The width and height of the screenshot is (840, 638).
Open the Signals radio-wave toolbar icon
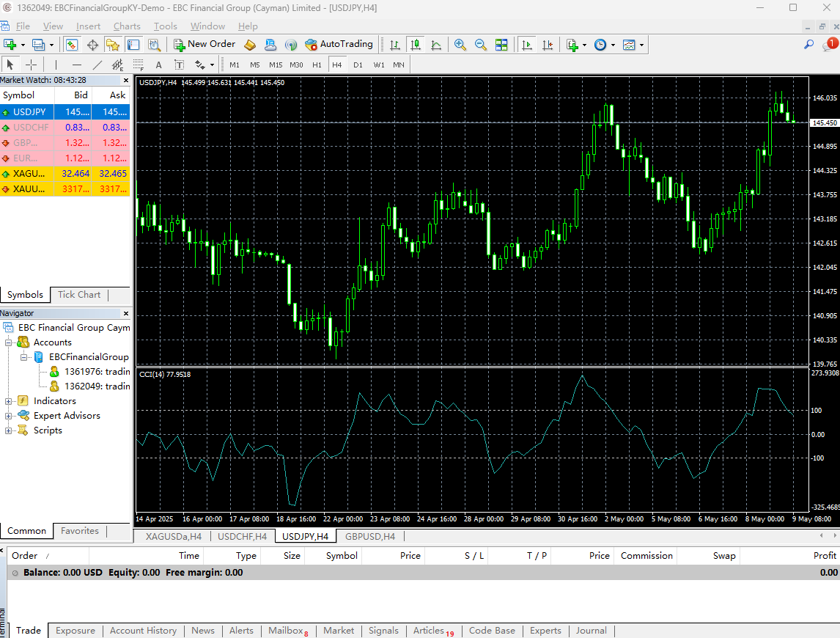(291, 45)
